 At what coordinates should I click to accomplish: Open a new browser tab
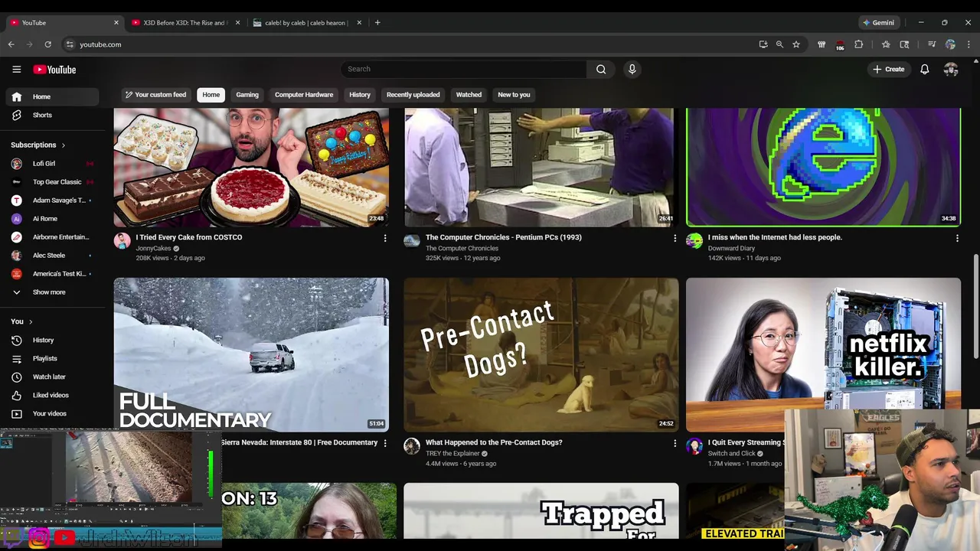[x=377, y=23]
